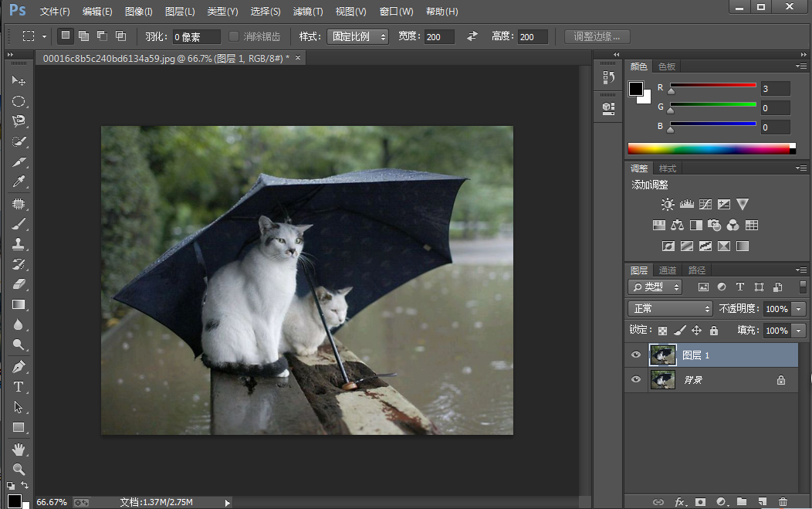Image resolution: width=812 pixels, height=509 pixels.
Task: Open the blend mode 正常 dropdown
Action: [x=670, y=308]
